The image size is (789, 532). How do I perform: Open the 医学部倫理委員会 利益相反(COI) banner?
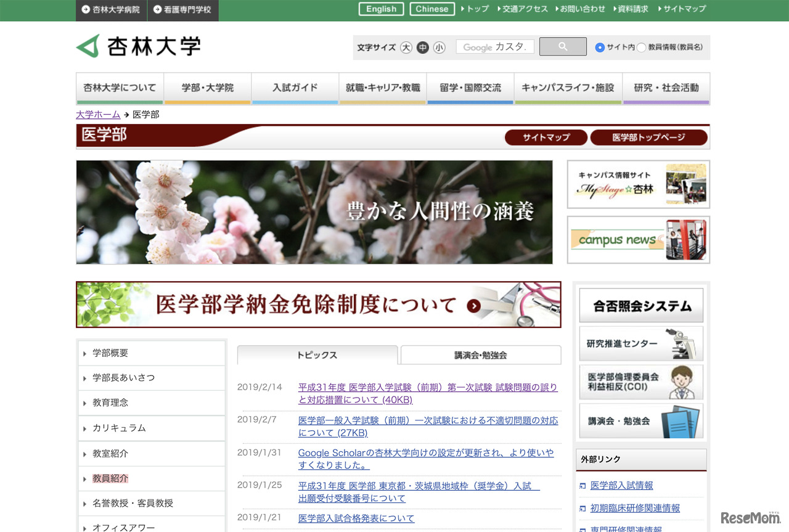(x=641, y=382)
